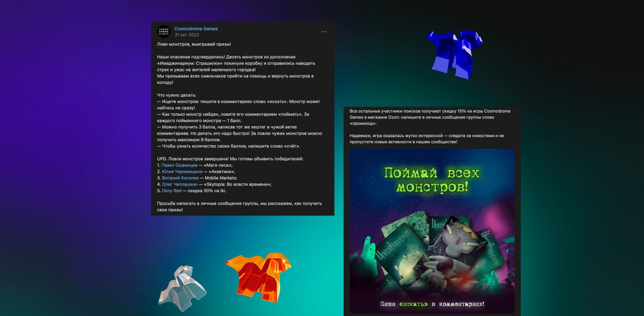Image resolution: width=644 pixels, height=316 pixels.
Task: Open Виталий Киселев profile link
Action: click(x=180, y=178)
